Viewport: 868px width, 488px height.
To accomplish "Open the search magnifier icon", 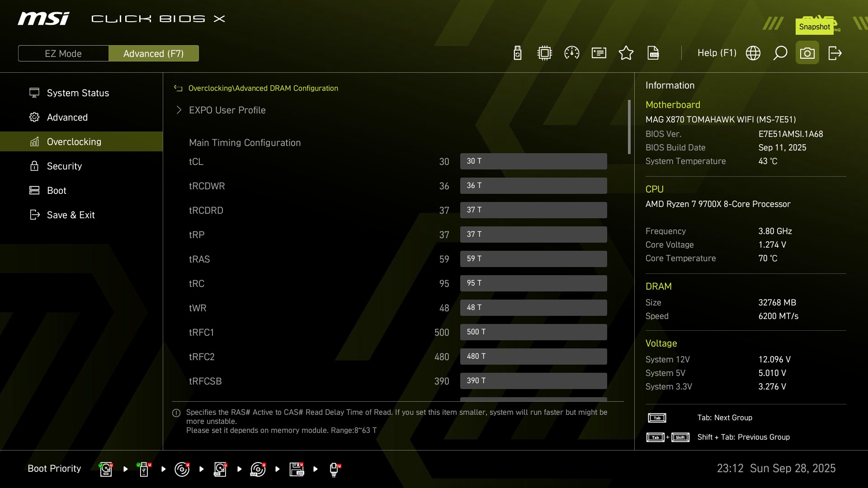I will (780, 53).
